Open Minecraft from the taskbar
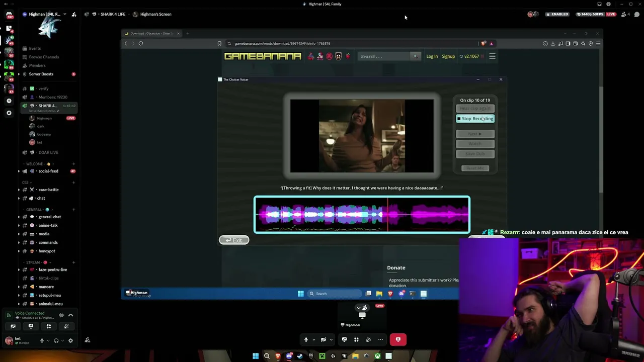Viewport: 644px width, 362px height. click(x=322, y=356)
